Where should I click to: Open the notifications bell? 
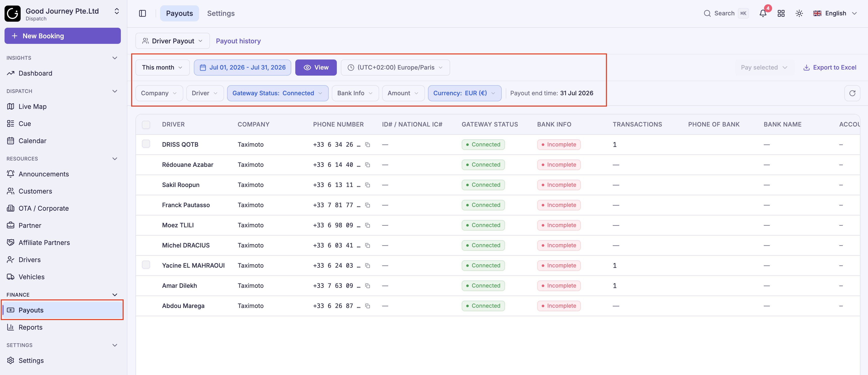(x=763, y=14)
